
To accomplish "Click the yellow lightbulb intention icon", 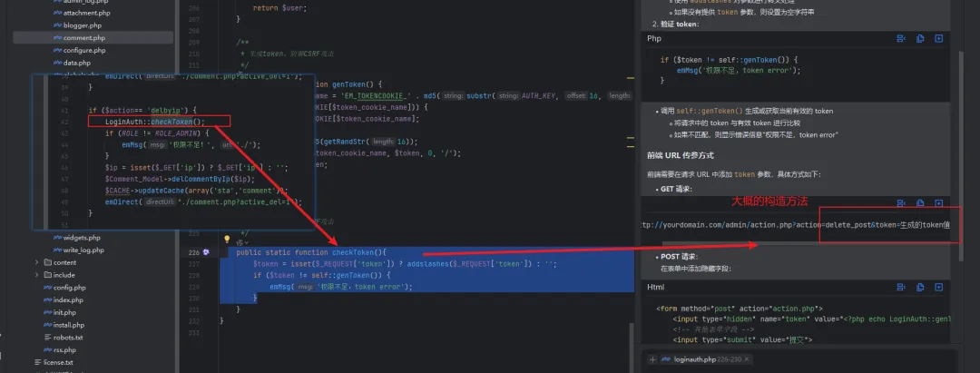I will pos(228,239).
